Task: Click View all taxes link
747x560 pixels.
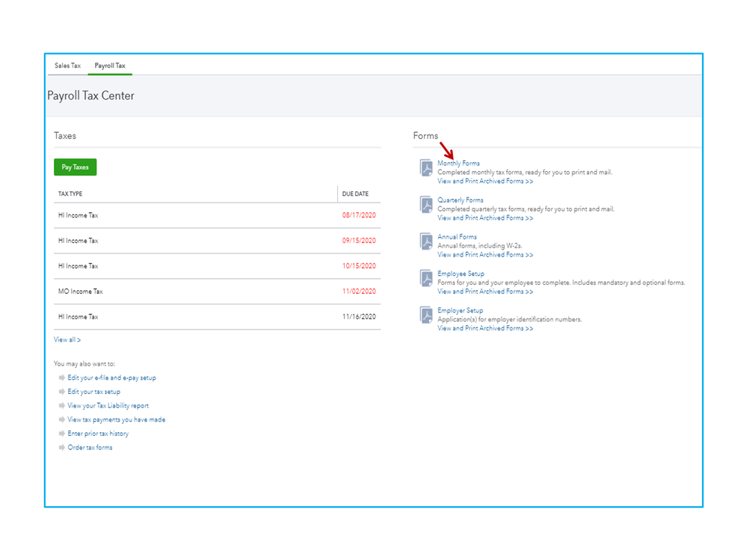Action: 67,340
